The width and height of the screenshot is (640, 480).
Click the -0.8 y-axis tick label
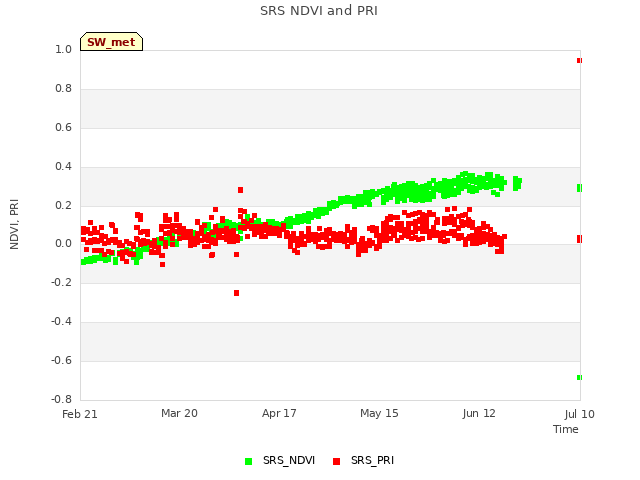(61, 399)
